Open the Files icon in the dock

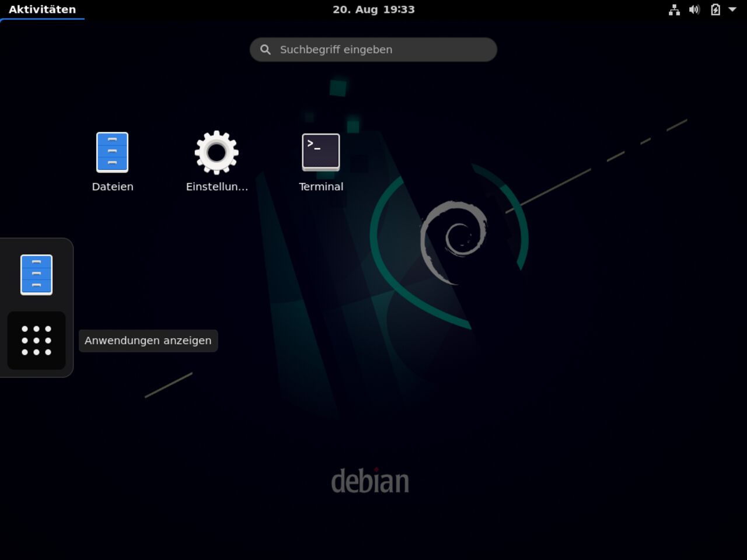[36, 275]
